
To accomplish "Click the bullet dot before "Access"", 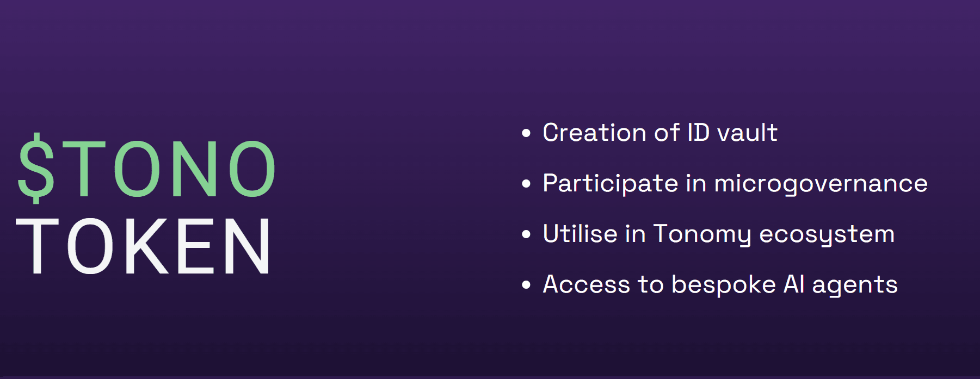I will coord(526,285).
